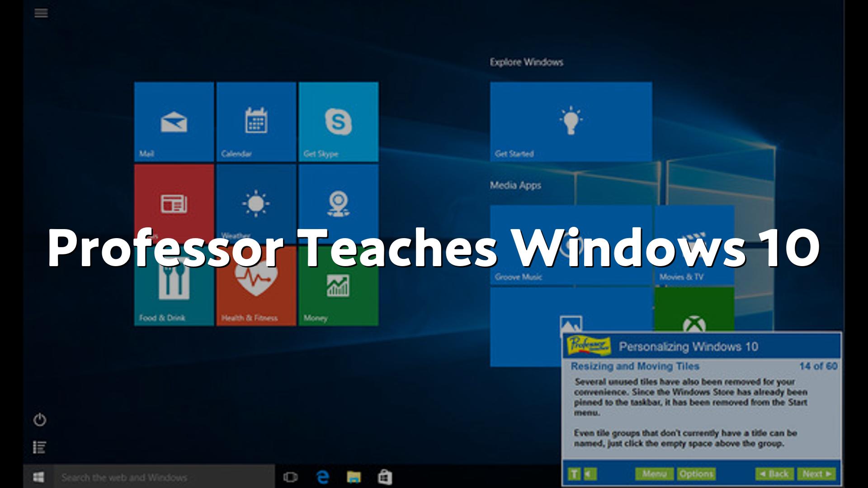Click the Search the web and Windows box
This screenshot has width=868, height=488.
tap(163, 477)
